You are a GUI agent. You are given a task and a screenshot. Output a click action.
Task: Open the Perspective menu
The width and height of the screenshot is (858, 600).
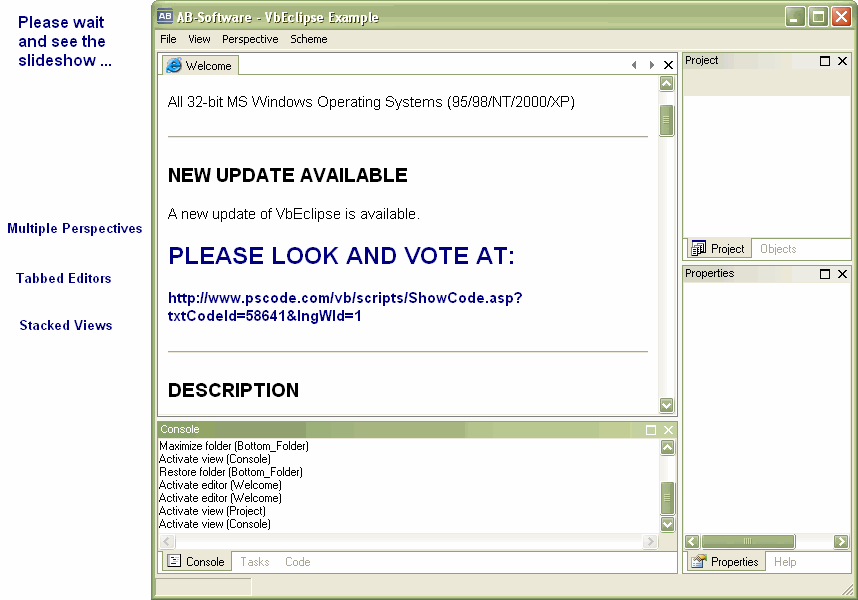click(250, 39)
